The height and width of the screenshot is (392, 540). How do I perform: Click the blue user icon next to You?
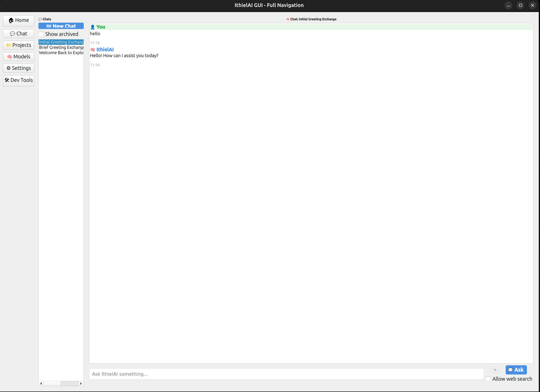click(93, 27)
